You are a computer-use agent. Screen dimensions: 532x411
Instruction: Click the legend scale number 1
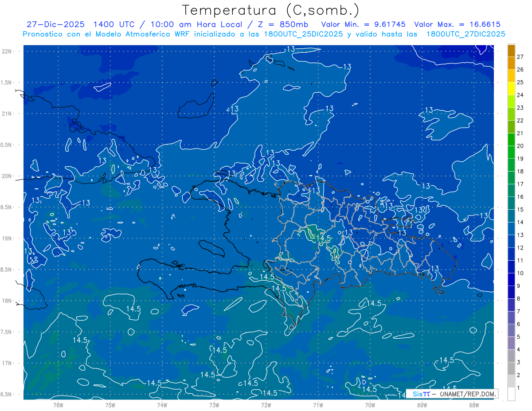[519, 388]
